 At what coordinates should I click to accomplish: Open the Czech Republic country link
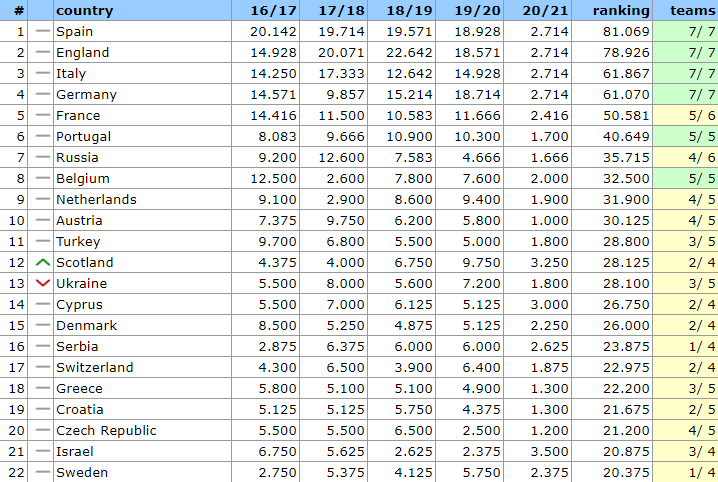tap(106, 431)
